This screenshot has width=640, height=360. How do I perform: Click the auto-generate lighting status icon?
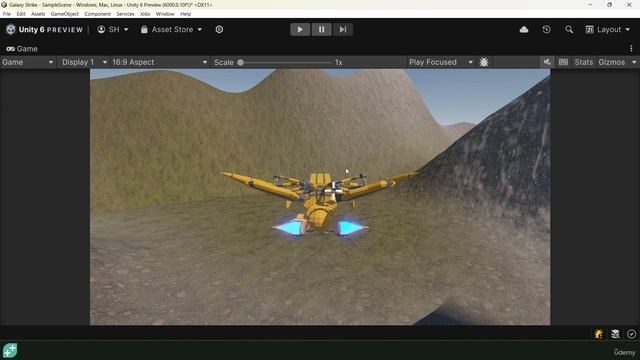click(x=598, y=334)
